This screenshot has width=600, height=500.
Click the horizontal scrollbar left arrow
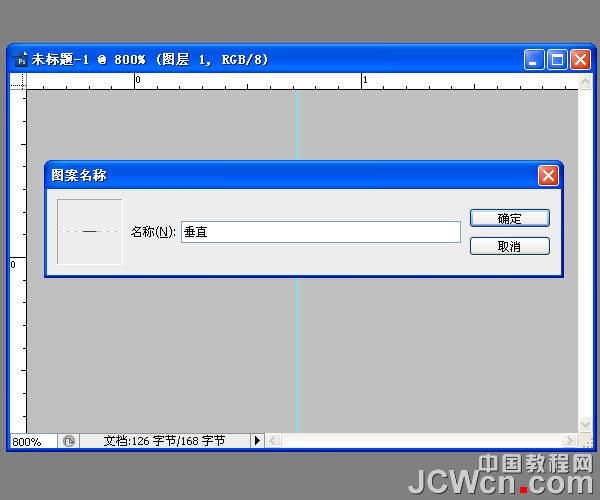(x=273, y=441)
